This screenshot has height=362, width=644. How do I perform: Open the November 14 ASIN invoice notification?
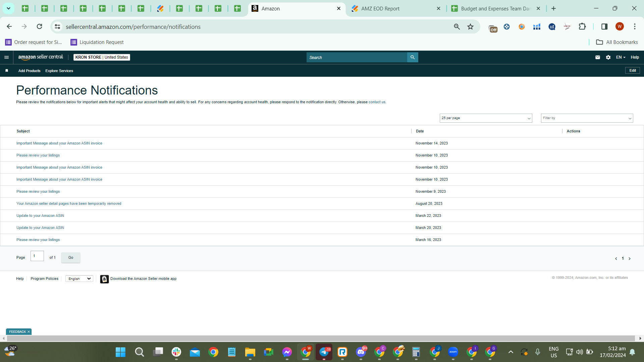59,143
